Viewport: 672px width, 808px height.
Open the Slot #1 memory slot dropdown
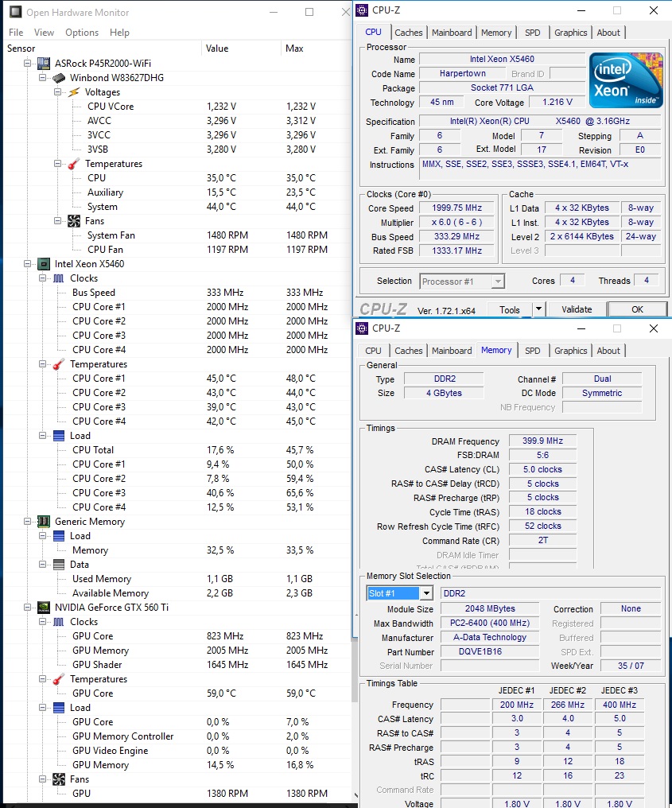(427, 593)
